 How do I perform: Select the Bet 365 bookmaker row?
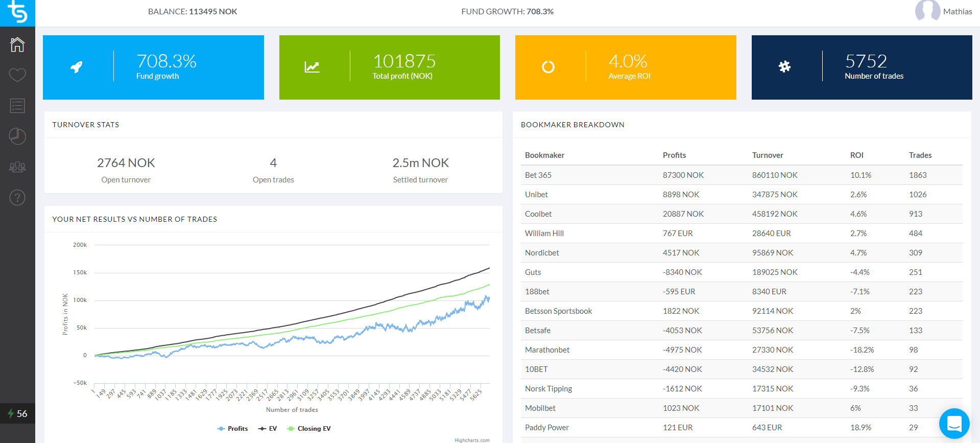538,175
